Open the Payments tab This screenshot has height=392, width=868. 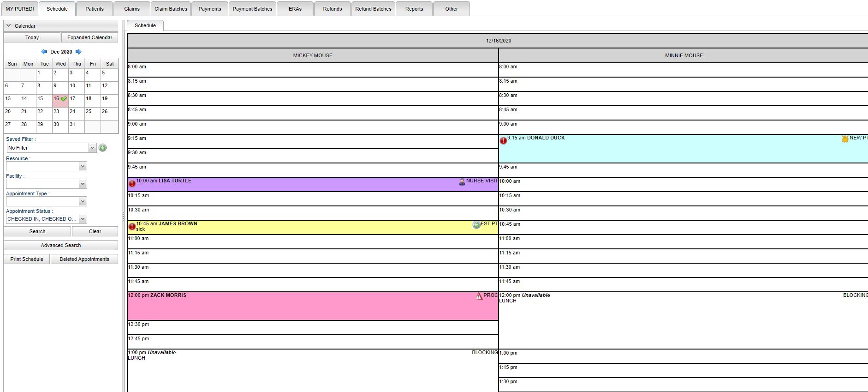pyautogui.click(x=210, y=9)
